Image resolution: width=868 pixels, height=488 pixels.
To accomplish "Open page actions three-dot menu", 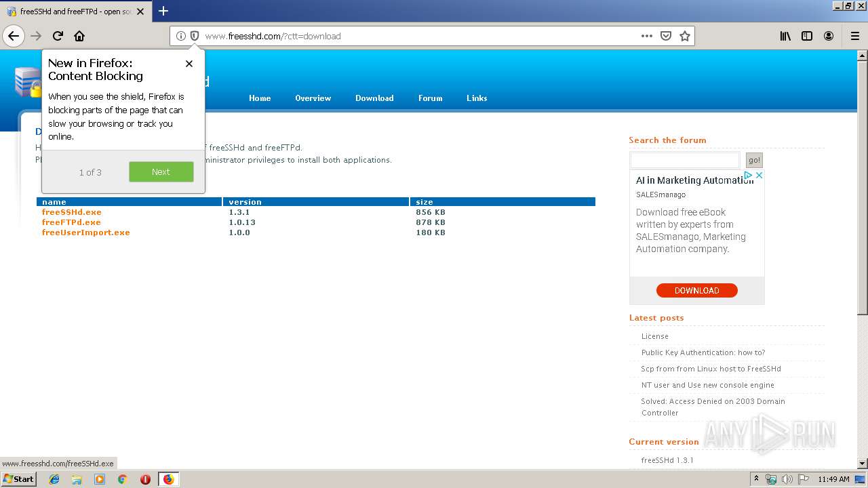I will click(x=647, y=36).
